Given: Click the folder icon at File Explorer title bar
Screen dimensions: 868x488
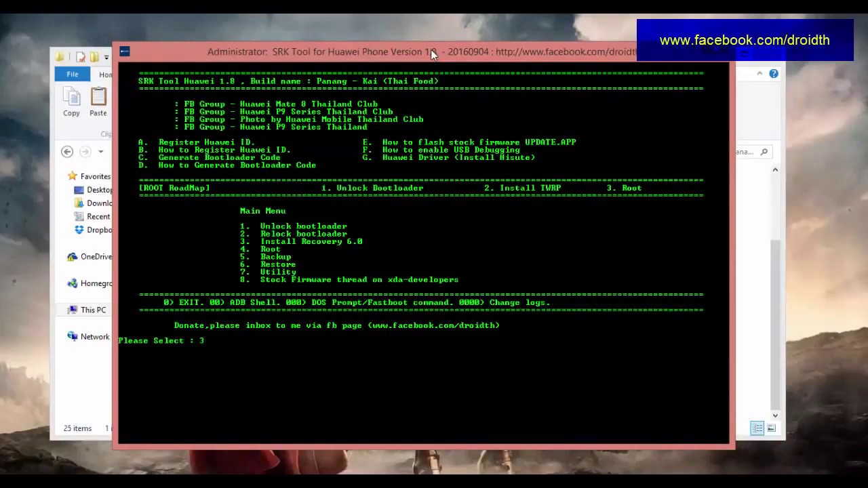Looking at the screenshot, I should tap(60, 57).
